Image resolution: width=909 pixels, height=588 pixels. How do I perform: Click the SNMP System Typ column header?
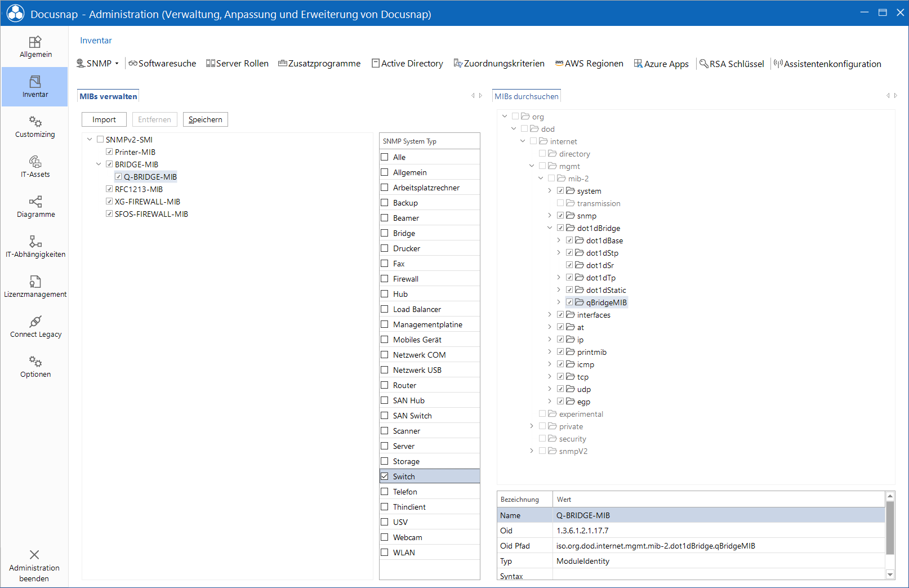coord(430,141)
